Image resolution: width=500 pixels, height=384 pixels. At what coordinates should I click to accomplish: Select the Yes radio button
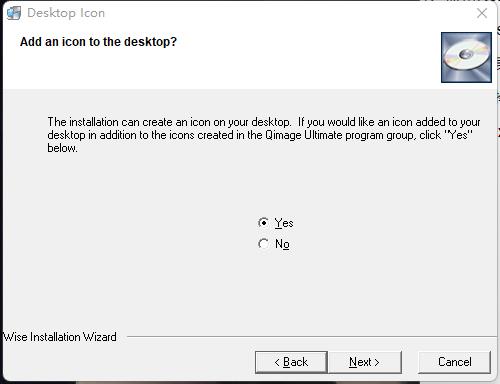[263, 223]
